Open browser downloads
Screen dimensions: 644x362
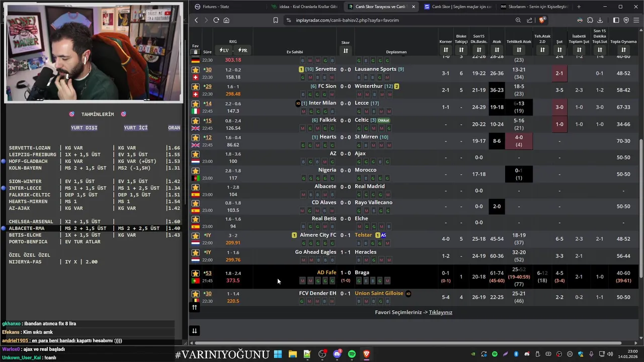tap(601, 20)
